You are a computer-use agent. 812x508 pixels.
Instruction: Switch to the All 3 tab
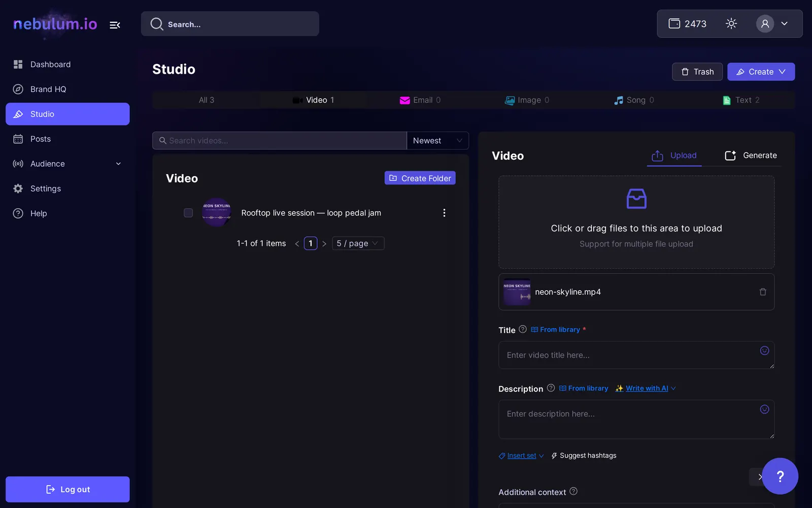point(206,100)
